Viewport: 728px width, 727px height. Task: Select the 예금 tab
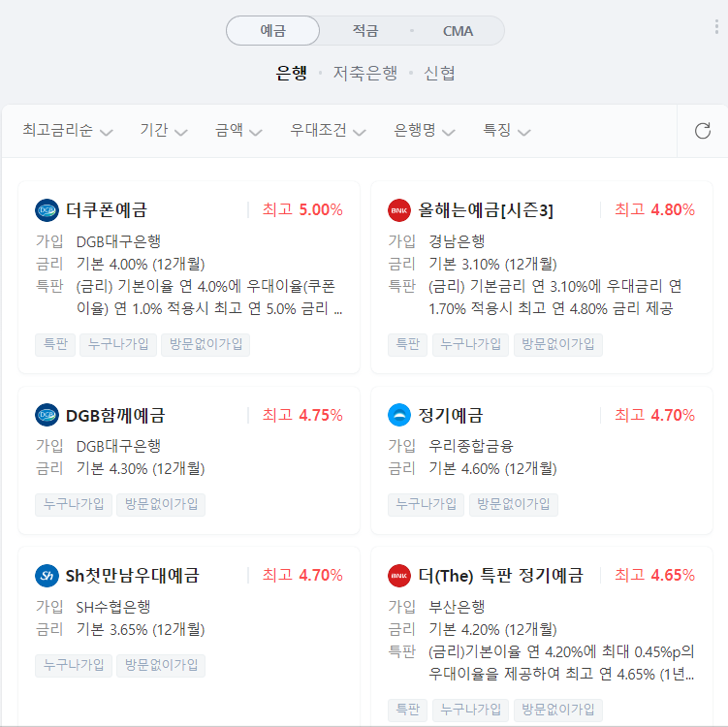pyautogui.click(x=273, y=31)
